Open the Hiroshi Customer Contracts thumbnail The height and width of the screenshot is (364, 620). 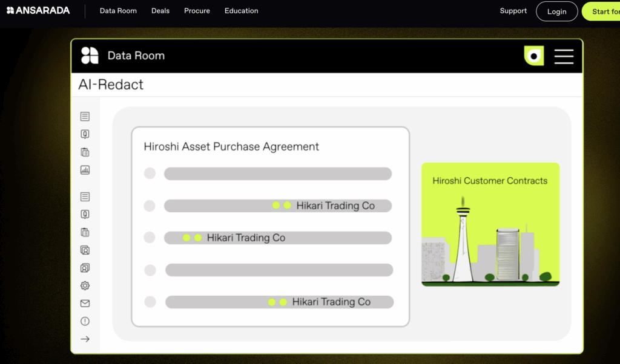click(490, 224)
